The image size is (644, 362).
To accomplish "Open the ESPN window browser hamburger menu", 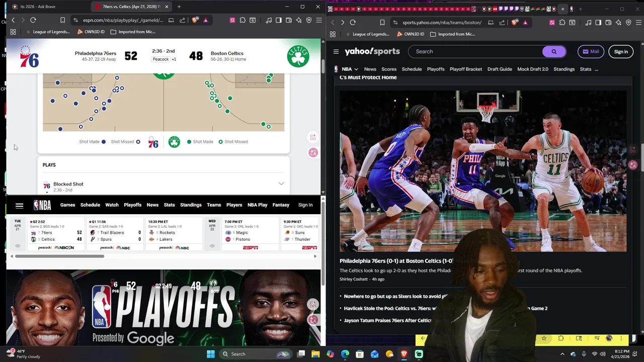I will point(318,20).
